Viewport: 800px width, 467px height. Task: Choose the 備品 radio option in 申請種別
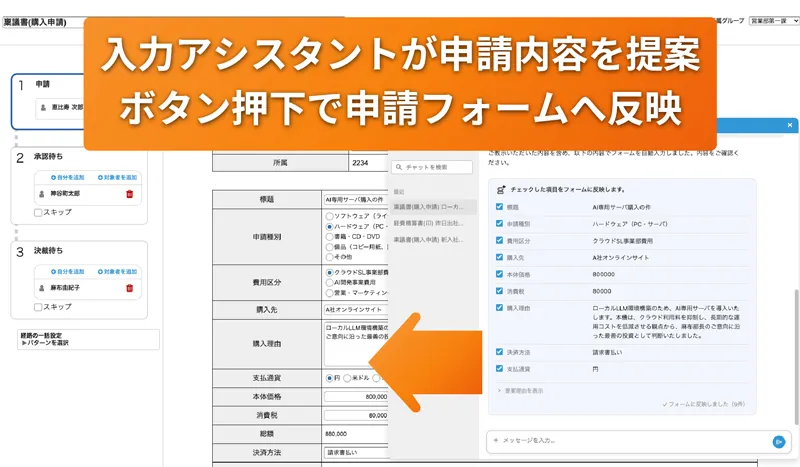330,247
